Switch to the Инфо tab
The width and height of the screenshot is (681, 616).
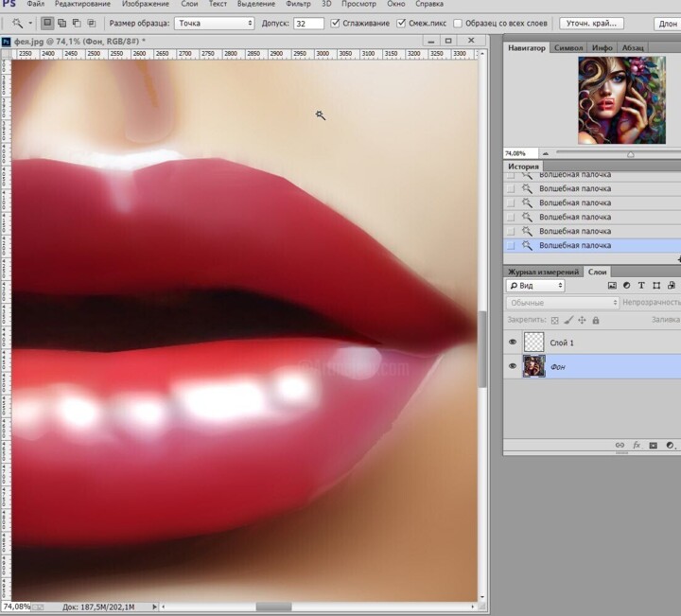click(x=602, y=48)
